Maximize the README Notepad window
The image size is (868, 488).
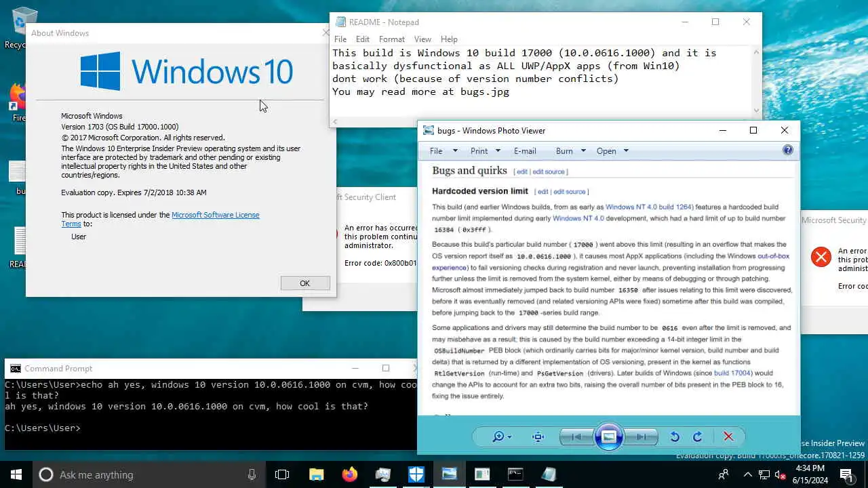[715, 22]
